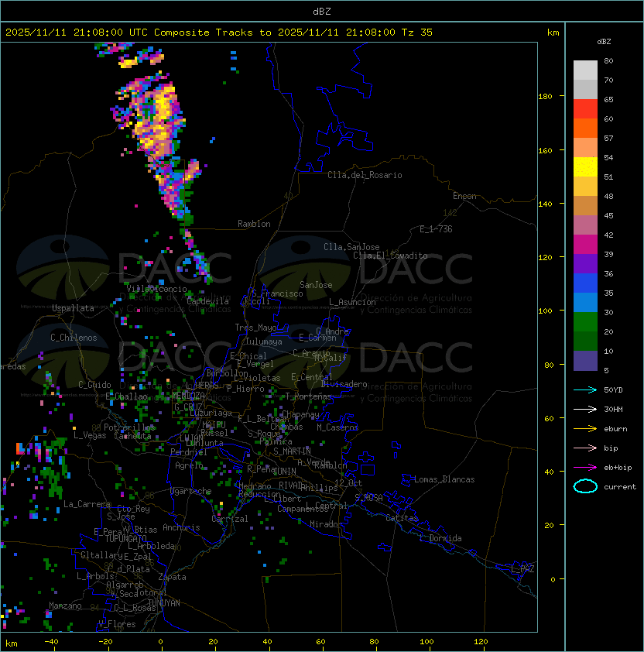Click the 'current' legend label
The width and height of the screenshot is (644, 652).
click(x=620, y=487)
